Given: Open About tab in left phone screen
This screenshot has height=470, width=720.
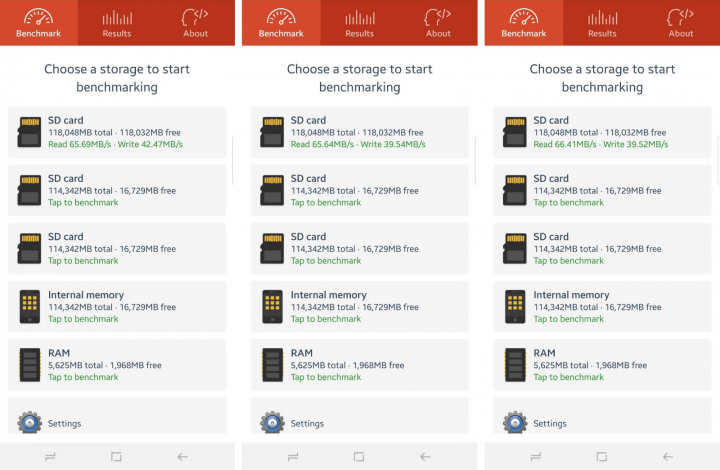Looking at the screenshot, I should point(196,23).
